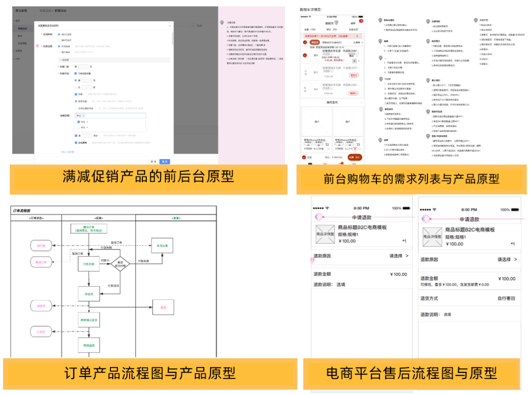Click the pink marker left of the dialog form

[x=37, y=46]
